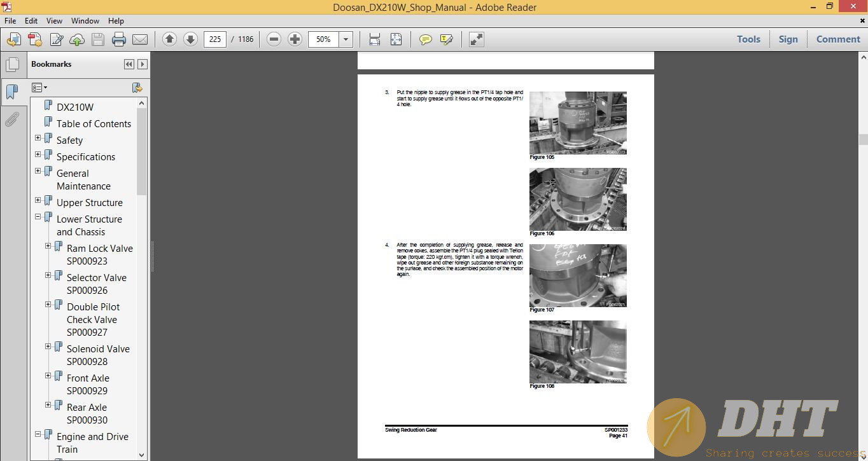The height and width of the screenshot is (461, 868).
Task: Expand the Front Axle SP000929 bookmark
Action: pos(48,376)
